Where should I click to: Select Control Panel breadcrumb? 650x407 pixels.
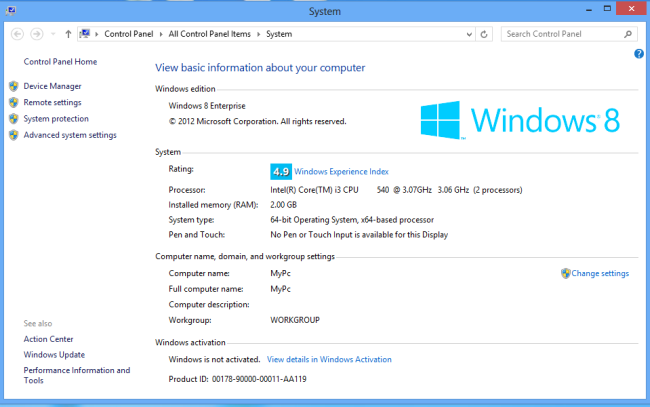(x=129, y=34)
